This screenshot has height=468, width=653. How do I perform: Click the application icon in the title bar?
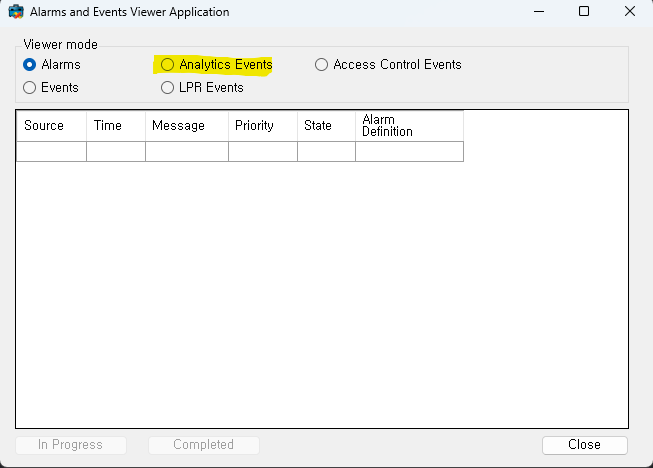click(16, 12)
